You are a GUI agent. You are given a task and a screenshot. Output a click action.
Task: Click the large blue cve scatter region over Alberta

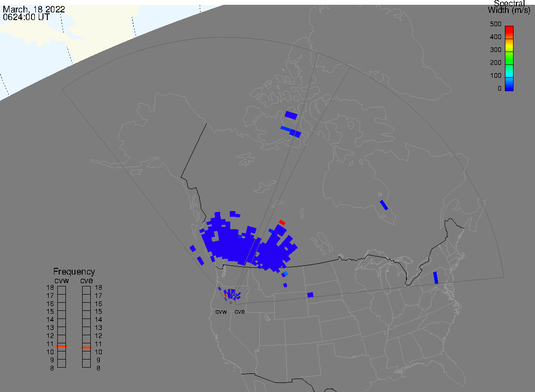(x=275, y=251)
